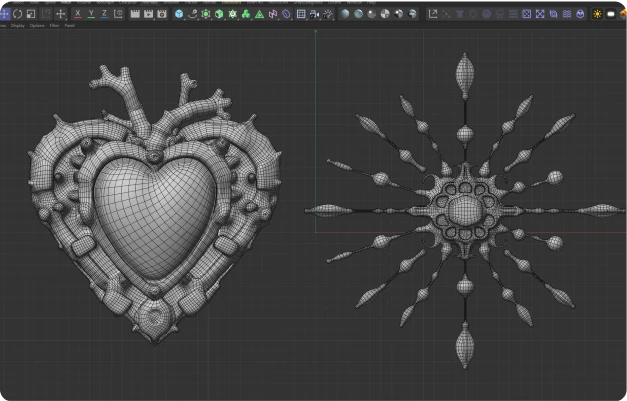Toggle the yellow sun icon
627x401 pixels.
tap(597, 14)
